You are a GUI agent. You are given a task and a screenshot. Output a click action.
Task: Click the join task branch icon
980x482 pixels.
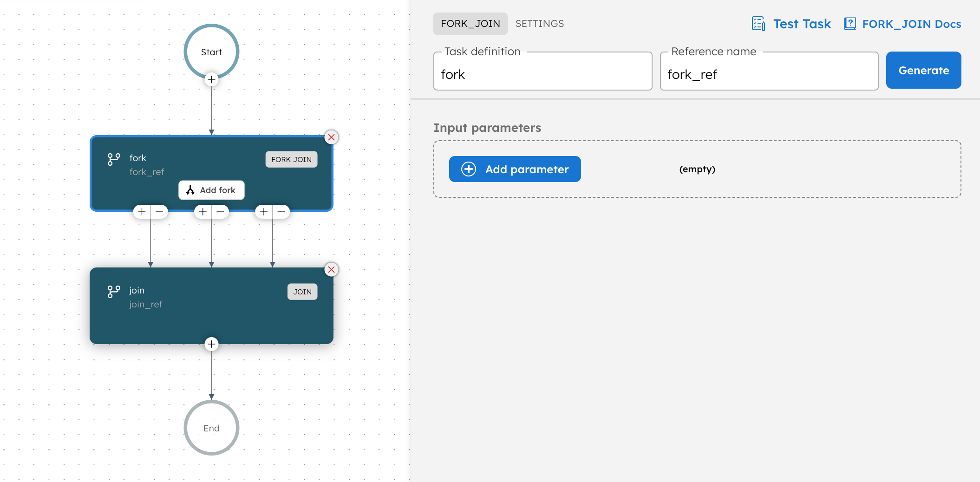114,292
